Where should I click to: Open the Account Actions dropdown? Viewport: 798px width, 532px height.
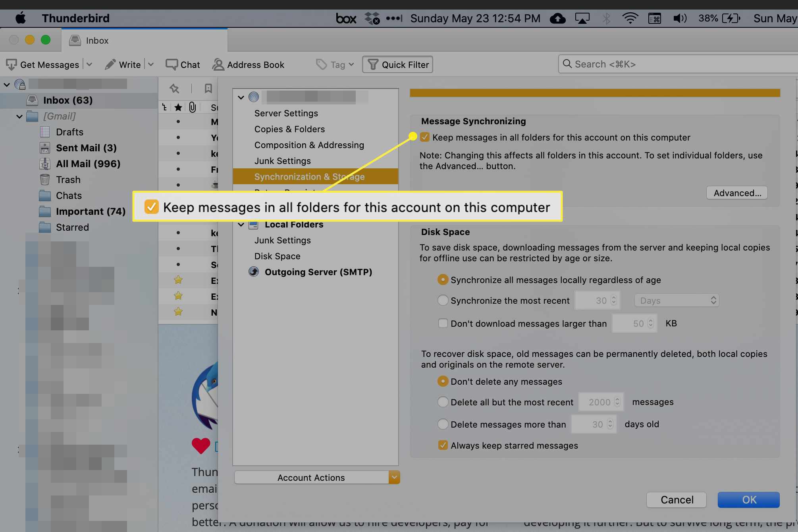click(317, 478)
